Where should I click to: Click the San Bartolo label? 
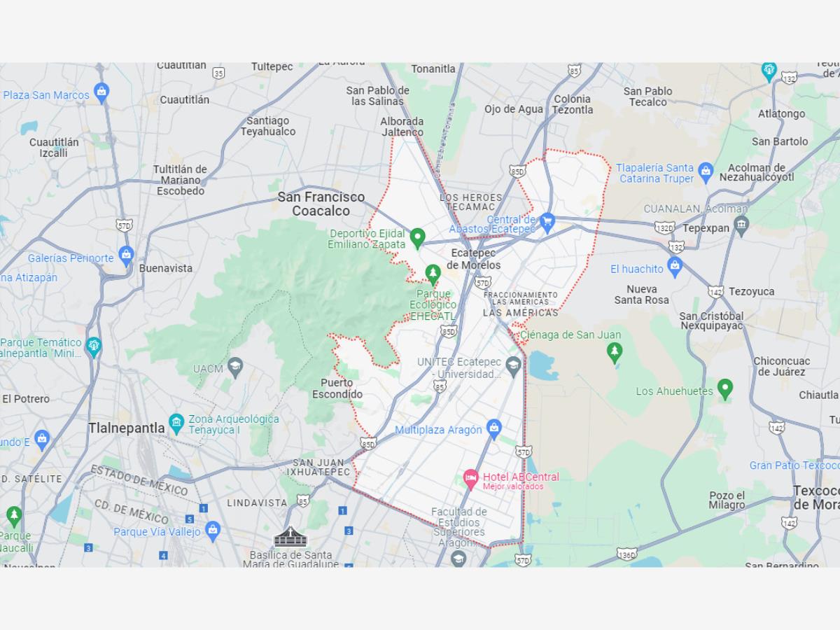click(780, 141)
